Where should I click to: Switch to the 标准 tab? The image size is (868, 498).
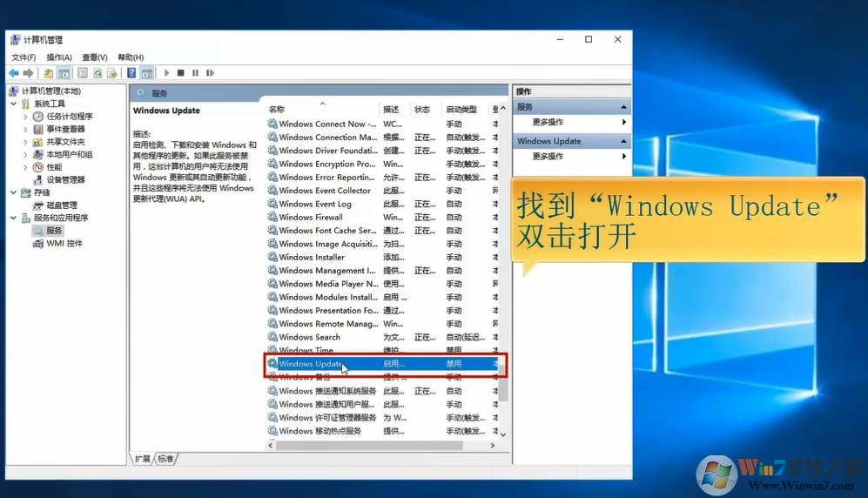pyautogui.click(x=165, y=459)
